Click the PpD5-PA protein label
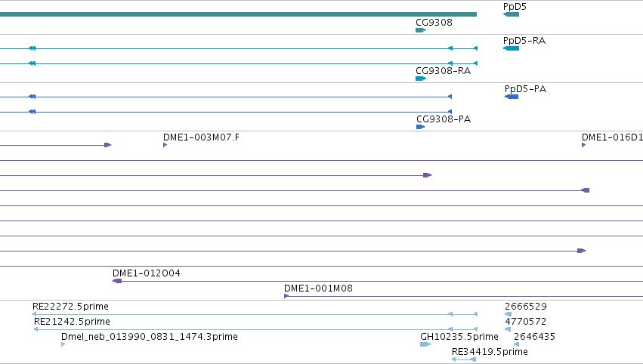 525,89
